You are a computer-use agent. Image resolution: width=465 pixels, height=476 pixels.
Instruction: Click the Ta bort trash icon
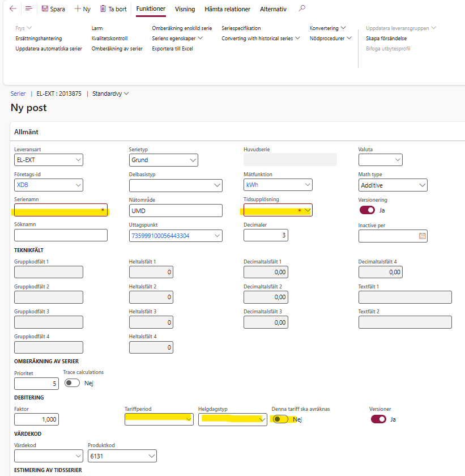pyautogui.click(x=103, y=9)
